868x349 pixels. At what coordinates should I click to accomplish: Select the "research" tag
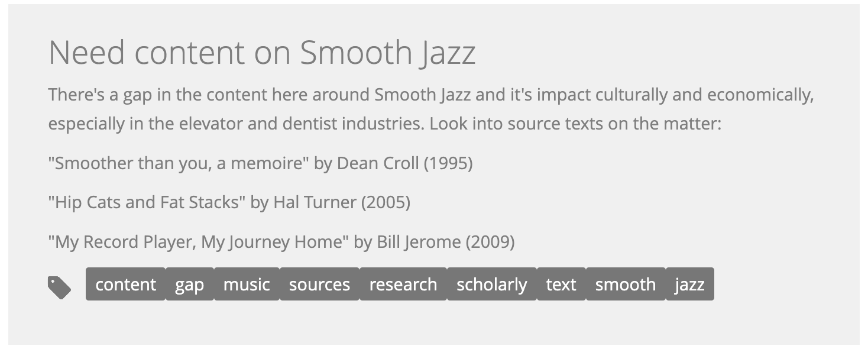403,284
